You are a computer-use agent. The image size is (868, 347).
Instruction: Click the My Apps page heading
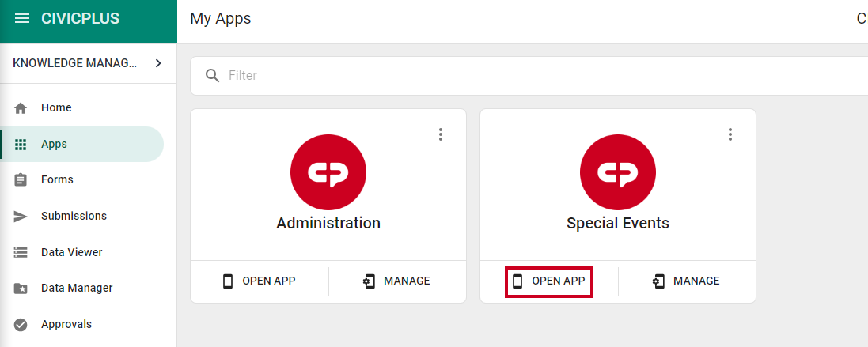[x=220, y=19]
